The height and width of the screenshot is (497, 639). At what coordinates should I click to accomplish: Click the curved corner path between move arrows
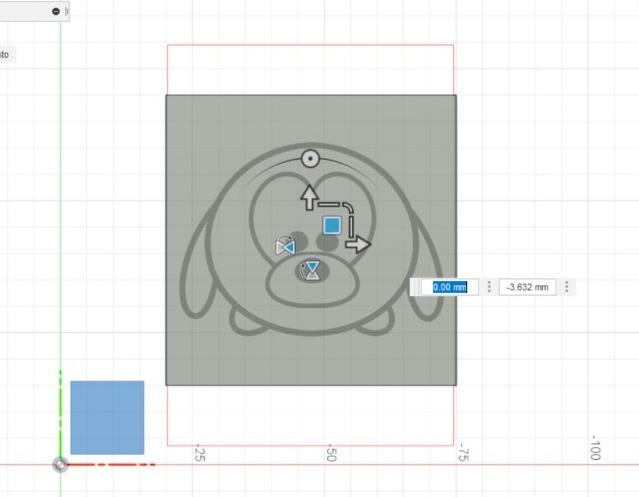[345, 208]
